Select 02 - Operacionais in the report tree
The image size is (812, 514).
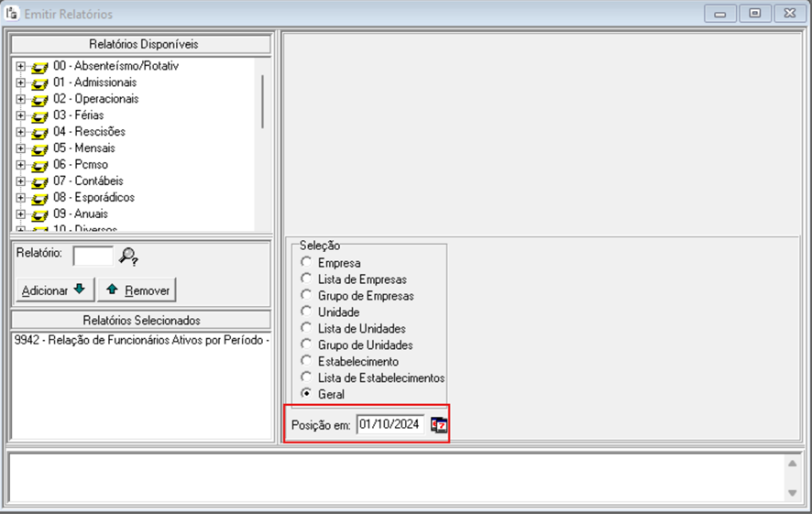(x=95, y=99)
